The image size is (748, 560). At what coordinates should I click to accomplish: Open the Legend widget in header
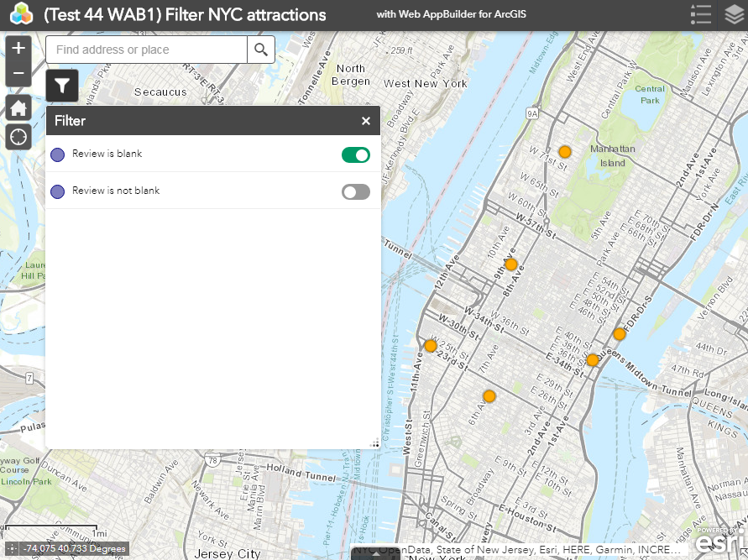point(700,14)
